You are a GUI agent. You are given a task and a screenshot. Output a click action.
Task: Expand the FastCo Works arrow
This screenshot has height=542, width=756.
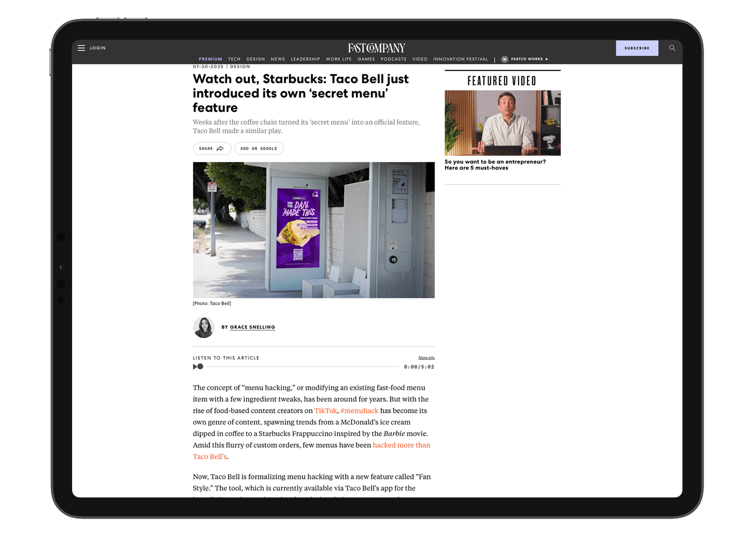(x=547, y=59)
